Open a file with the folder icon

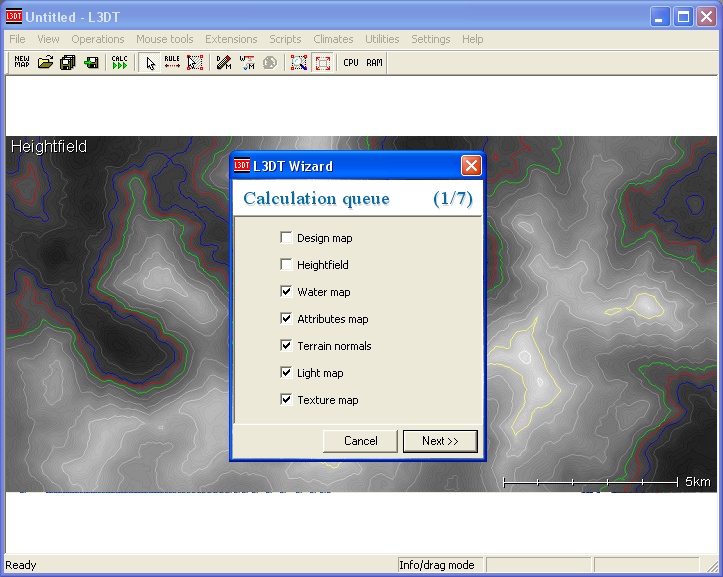click(45, 62)
